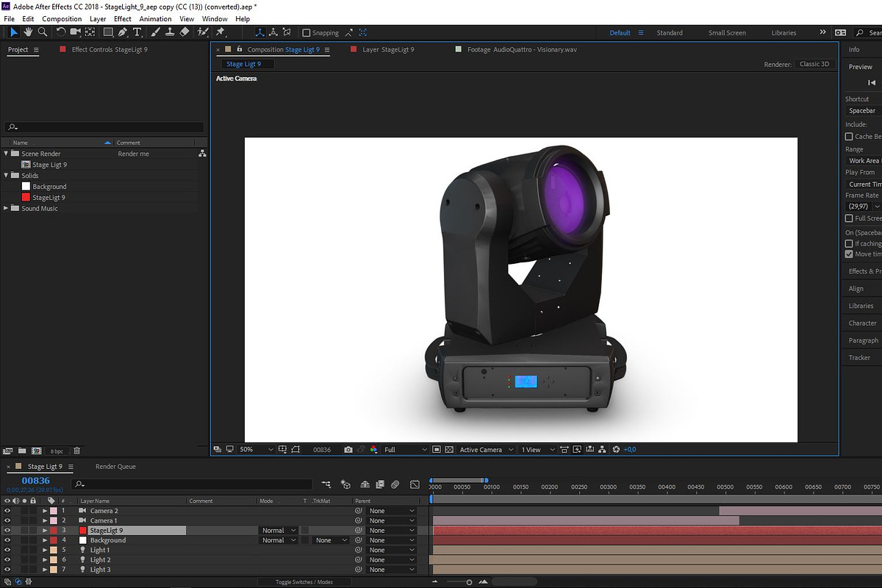The width and height of the screenshot is (882, 588).
Task: Adjust the timeline zoom slider
Action: pos(469,582)
